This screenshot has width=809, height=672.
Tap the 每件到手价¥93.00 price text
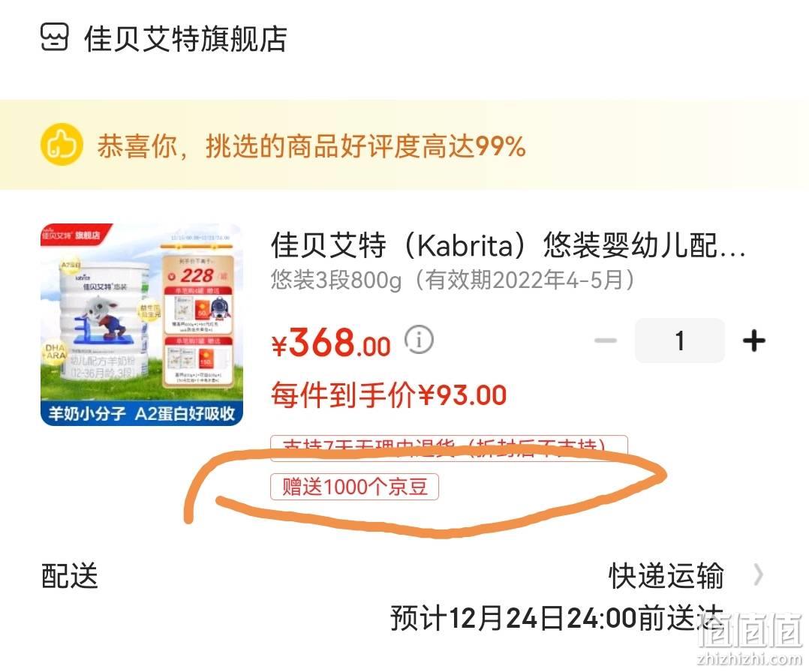(x=389, y=395)
